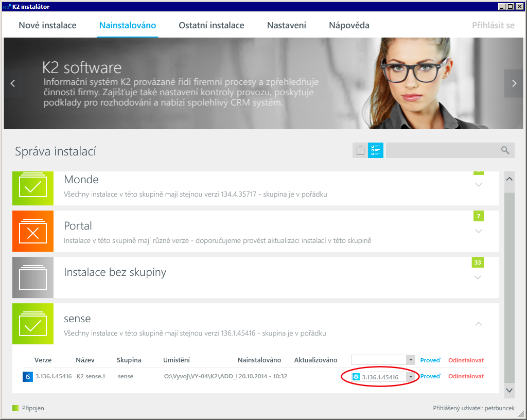Click Monde group green check icon
527x420 pixels.
coord(33,188)
